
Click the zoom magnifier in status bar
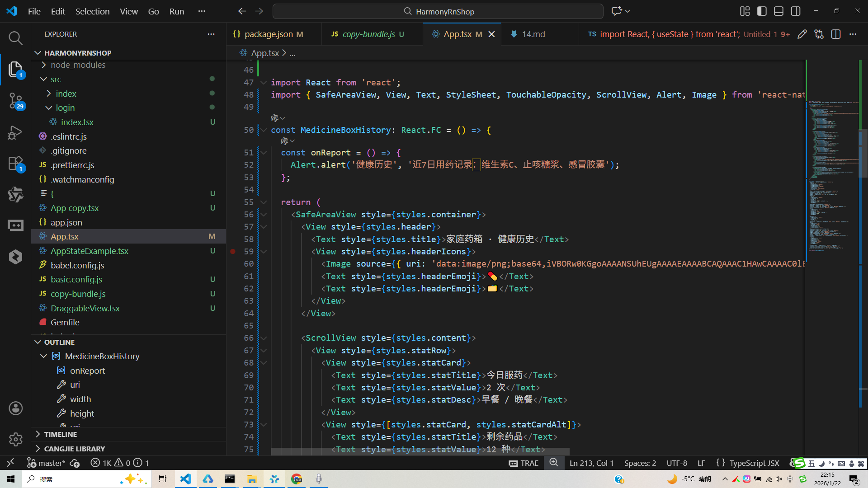point(554,463)
